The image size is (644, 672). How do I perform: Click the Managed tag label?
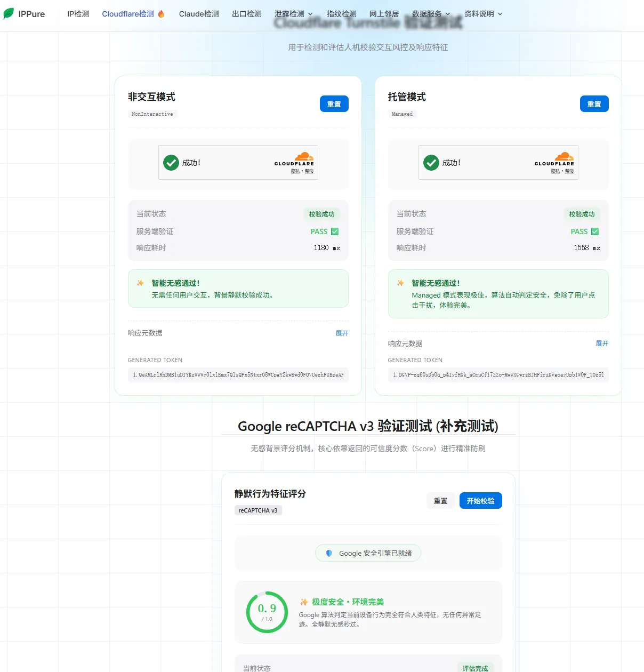[402, 114]
